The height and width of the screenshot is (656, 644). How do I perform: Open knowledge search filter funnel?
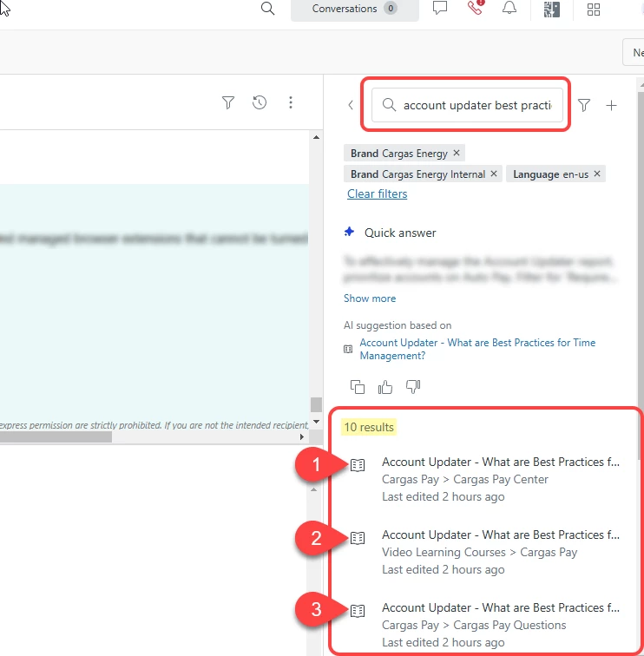click(x=584, y=105)
